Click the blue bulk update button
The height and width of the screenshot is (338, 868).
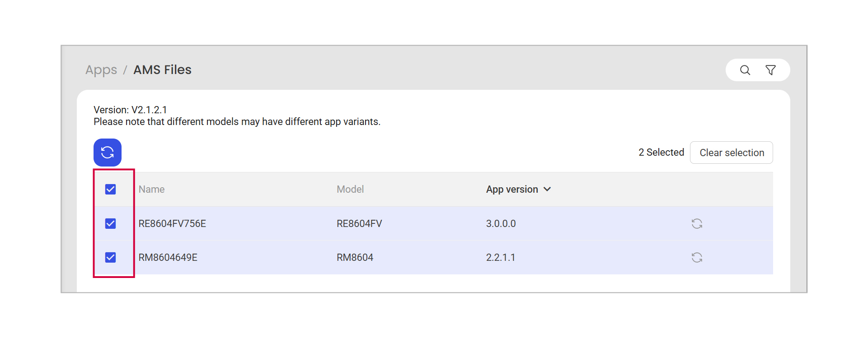[108, 153]
